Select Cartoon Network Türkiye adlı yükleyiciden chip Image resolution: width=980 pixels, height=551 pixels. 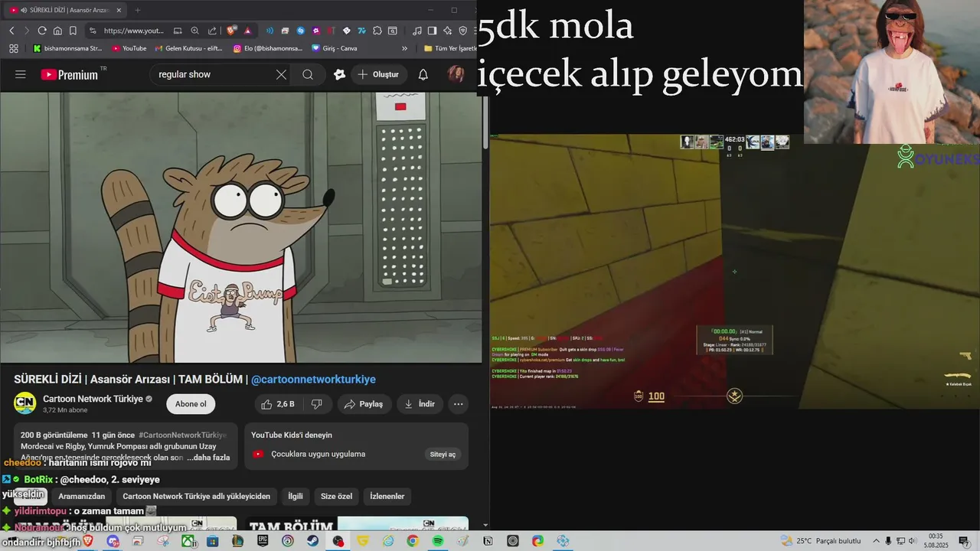tap(196, 497)
